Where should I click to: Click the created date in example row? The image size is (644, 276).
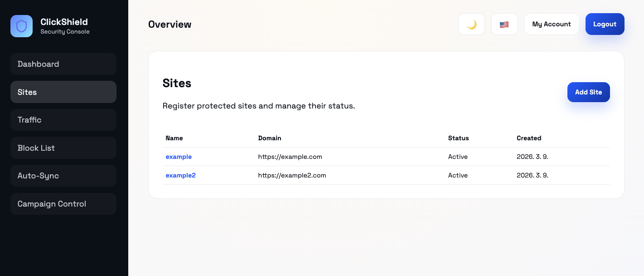click(x=533, y=157)
